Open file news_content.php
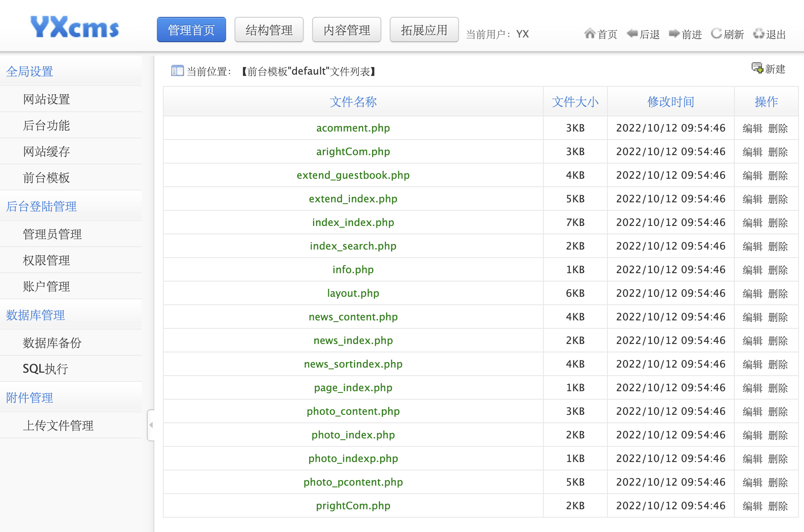 353,317
